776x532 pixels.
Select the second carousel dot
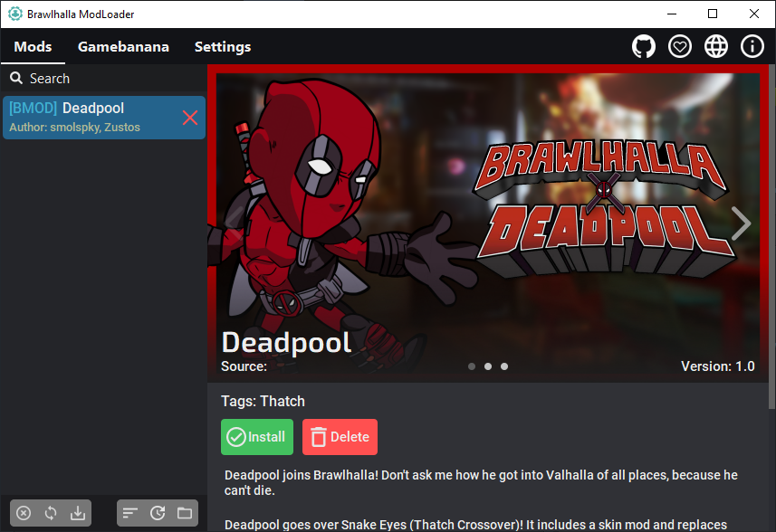(x=488, y=366)
